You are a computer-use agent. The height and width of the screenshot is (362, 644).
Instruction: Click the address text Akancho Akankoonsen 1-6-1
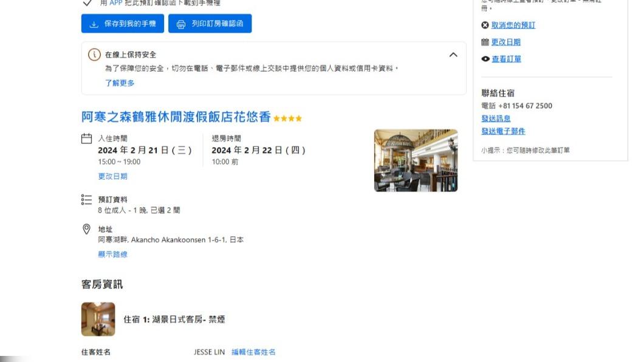click(179, 240)
